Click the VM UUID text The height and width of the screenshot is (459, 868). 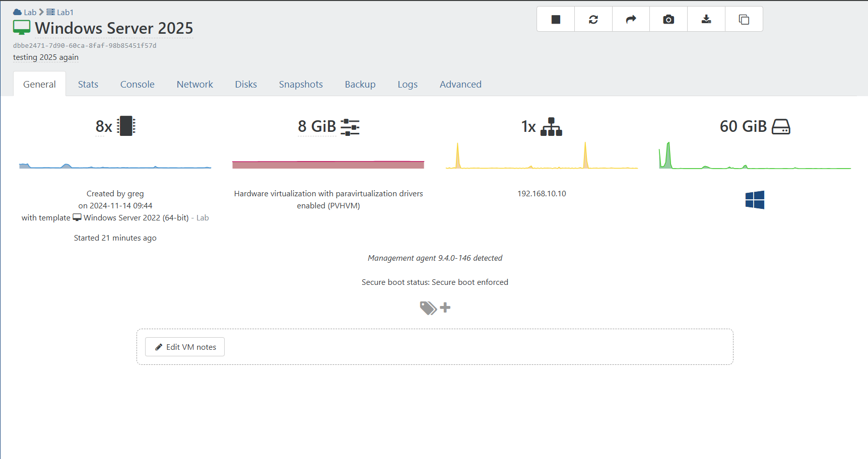point(85,45)
